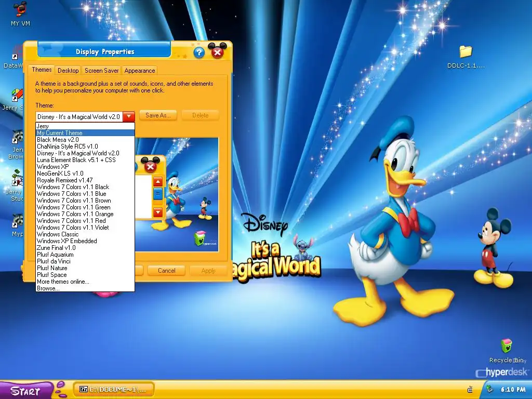Choose ChaNinja Style RC5 v1.0 theme
Screen dimensions: 532x399
coord(85,147)
